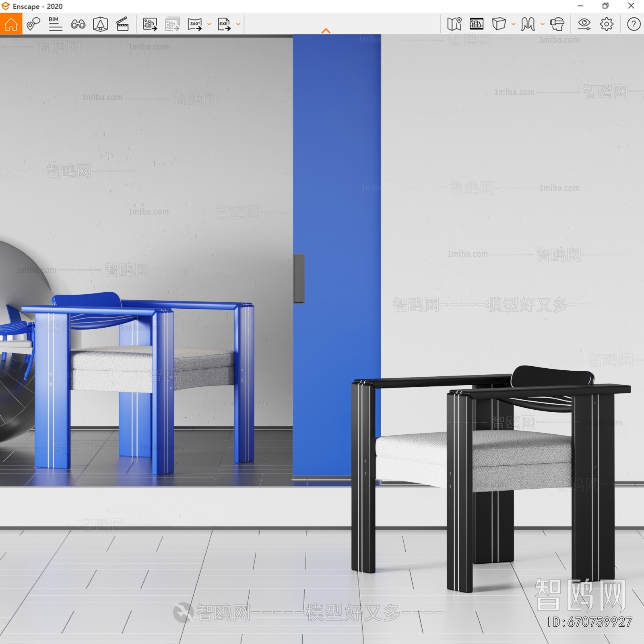
Task: Click the Batch Rendering icon
Action: coord(172,24)
